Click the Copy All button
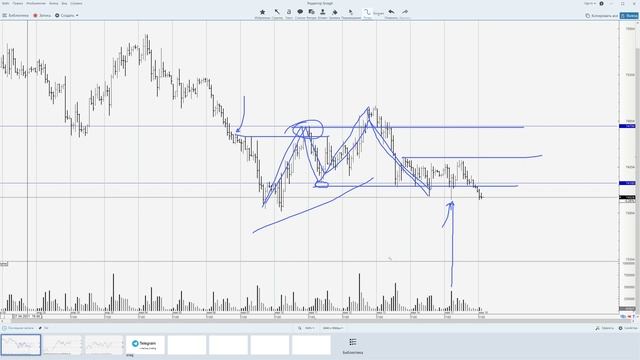640x360 pixels. 602,16
